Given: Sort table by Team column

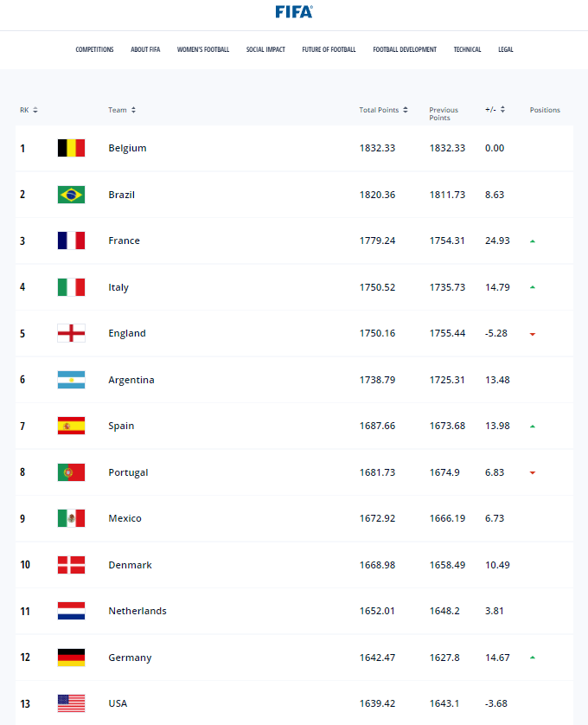Looking at the screenshot, I should pyautogui.click(x=122, y=110).
